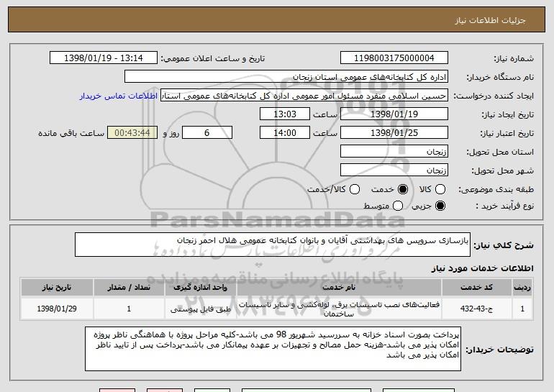Viewport: 554px width, 392px height.
Task: Click the شماره نیاز number field
Action: 394,58
